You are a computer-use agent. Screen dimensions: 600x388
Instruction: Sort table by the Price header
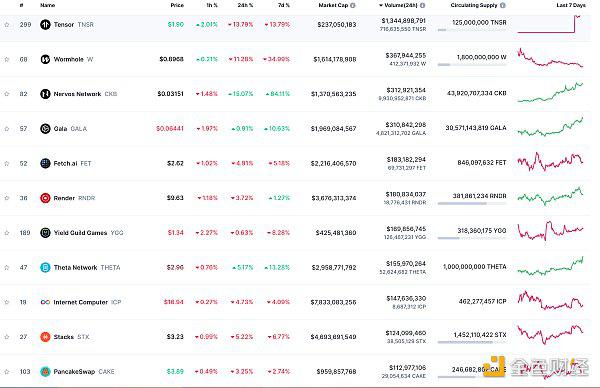[177, 5]
